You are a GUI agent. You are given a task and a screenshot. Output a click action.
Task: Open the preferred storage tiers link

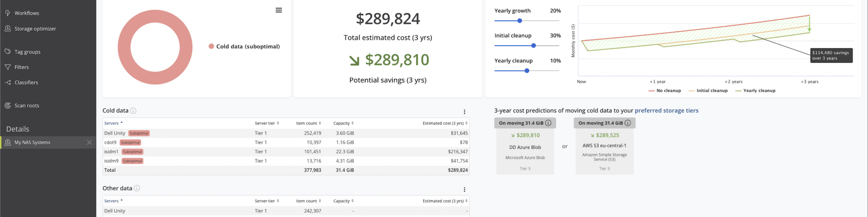(666, 111)
